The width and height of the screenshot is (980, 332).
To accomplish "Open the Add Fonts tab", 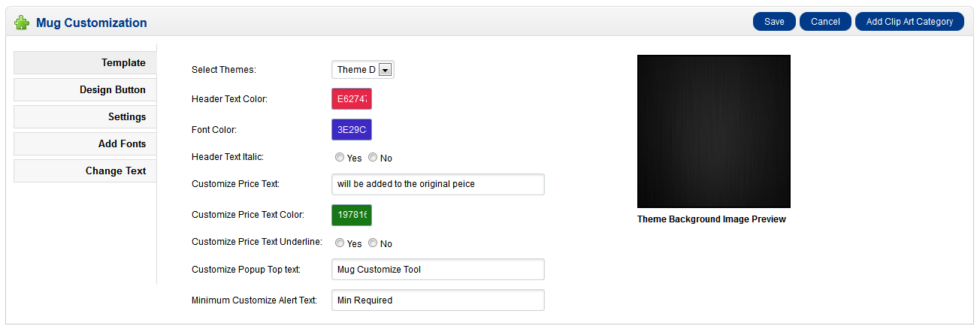I will 85,143.
